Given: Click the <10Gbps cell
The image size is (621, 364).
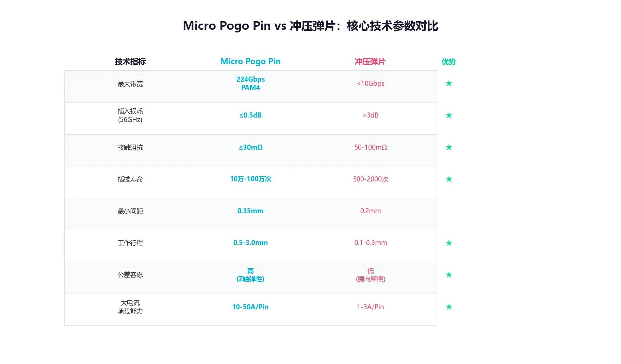Looking at the screenshot, I should point(371,83).
